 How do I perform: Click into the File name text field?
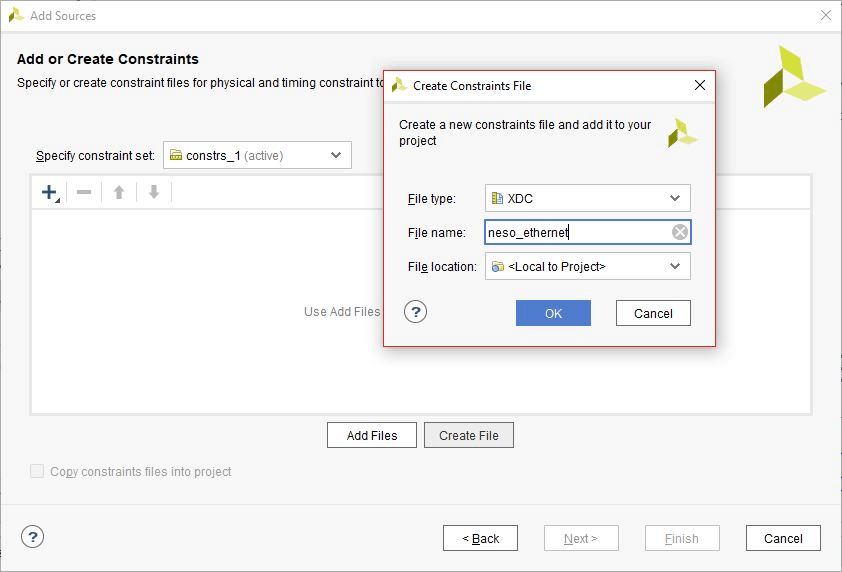pyautogui.click(x=575, y=233)
